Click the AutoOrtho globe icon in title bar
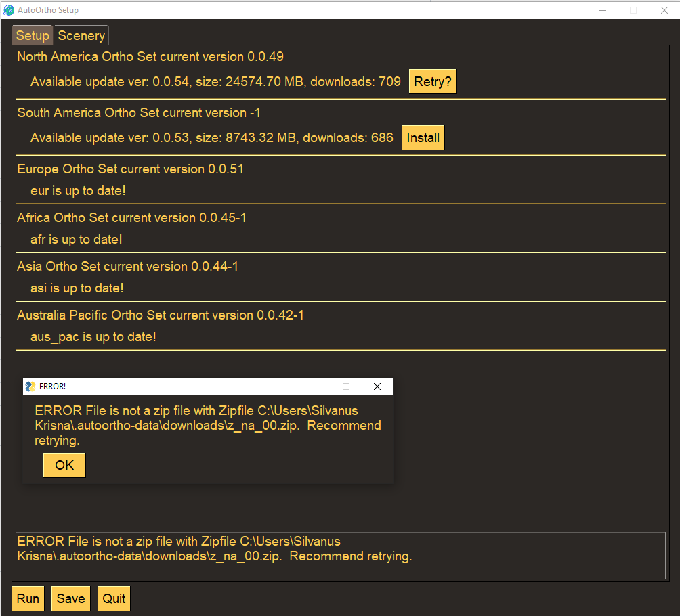 [8, 9]
